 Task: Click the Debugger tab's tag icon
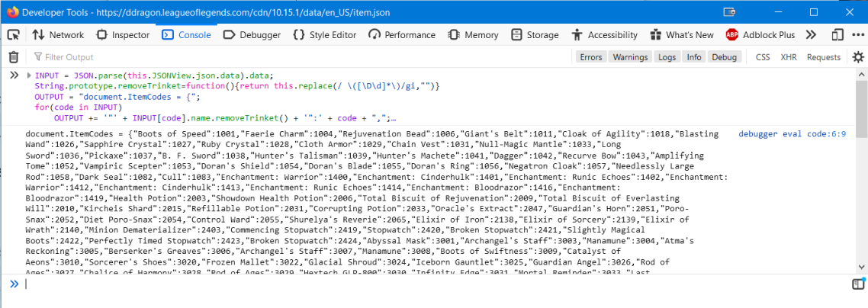(229, 35)
